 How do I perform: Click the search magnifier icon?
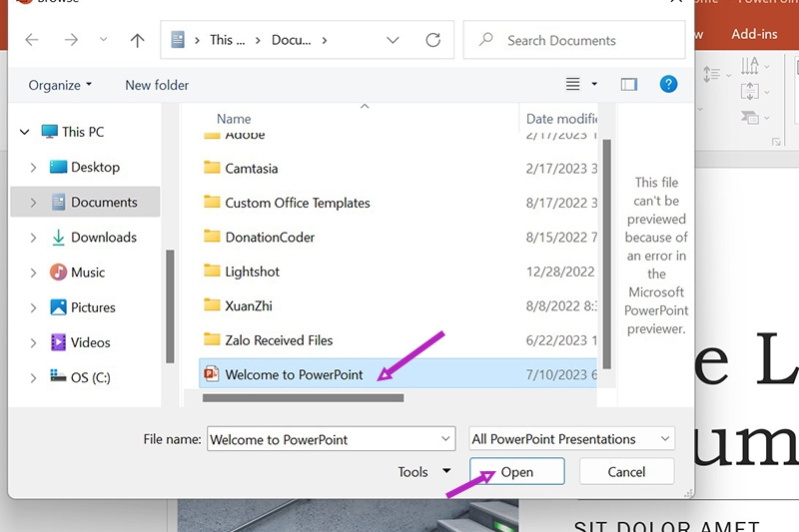click(486, 39)
